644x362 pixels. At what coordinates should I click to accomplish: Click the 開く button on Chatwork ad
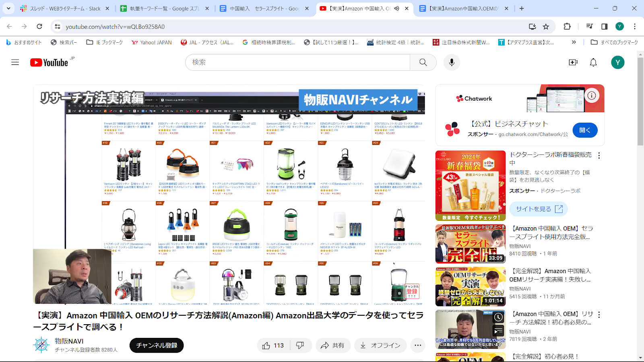[x=585, y=130]
